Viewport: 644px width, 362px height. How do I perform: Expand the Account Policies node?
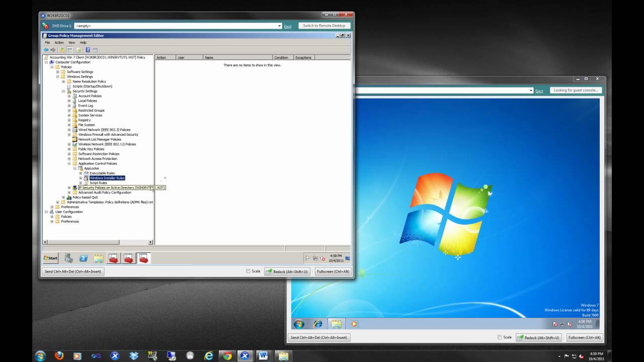[x=69, y=96]
